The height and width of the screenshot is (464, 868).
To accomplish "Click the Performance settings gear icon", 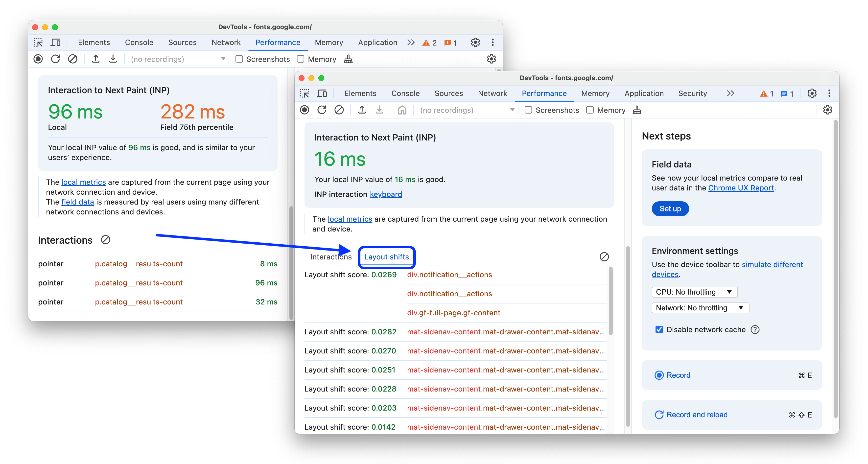I will coord(828,110).
